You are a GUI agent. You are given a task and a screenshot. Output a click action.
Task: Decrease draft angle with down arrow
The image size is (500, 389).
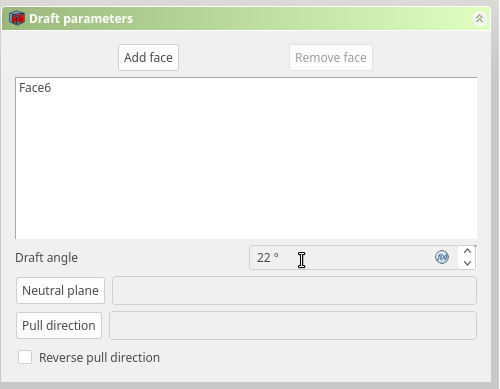click(467, 263)
